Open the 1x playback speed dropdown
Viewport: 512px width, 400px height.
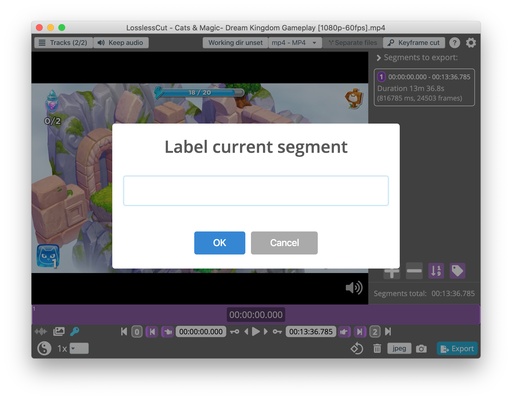point(79,349)
